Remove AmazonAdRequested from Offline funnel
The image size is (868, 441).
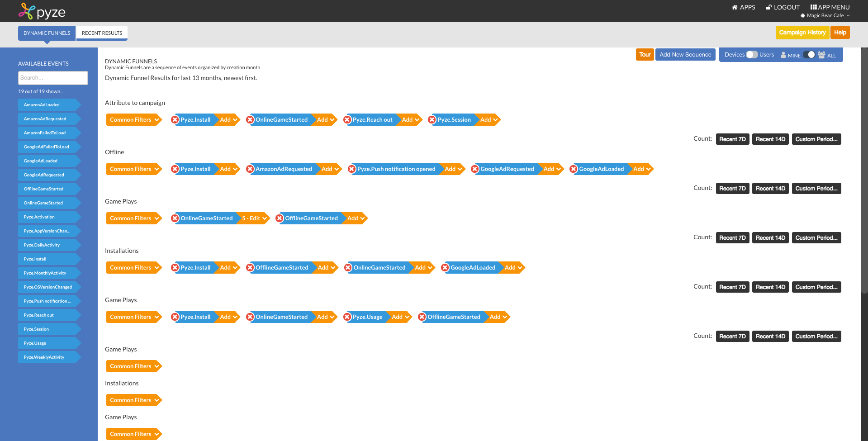(x=250, y=169)
